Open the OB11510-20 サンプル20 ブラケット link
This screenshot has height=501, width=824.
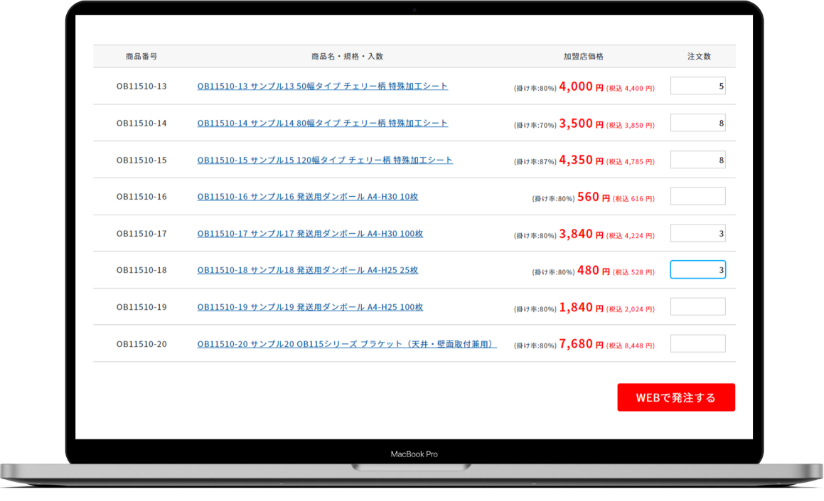(x=347, y=344)
